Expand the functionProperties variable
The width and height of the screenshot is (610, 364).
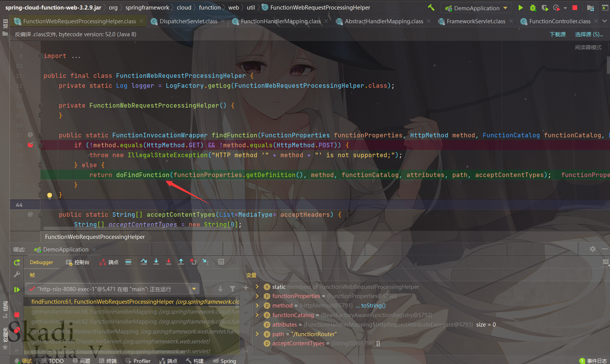click(x=257, y=296)
